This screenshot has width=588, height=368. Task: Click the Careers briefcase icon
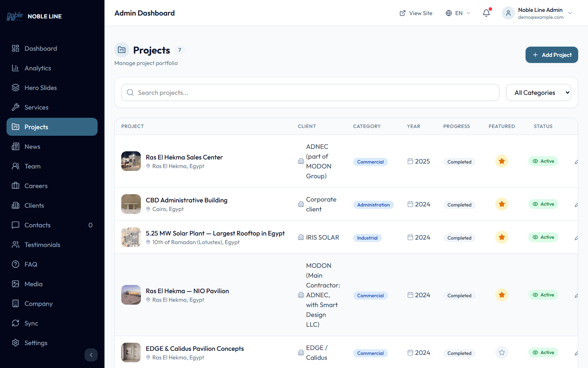coord(16,186)
